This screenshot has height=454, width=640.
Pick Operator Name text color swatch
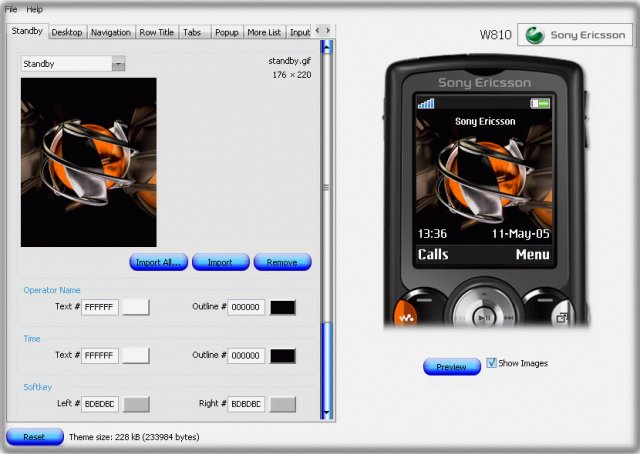coord(136,307)
